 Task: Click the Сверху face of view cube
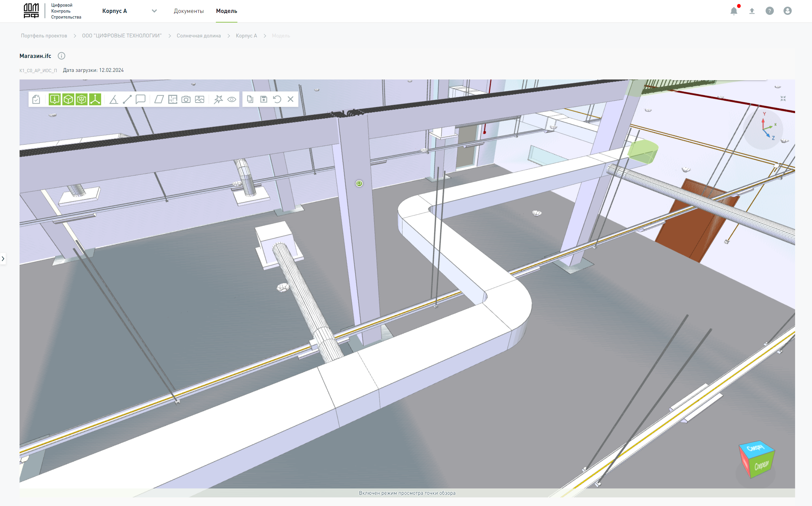click(756, 448)
